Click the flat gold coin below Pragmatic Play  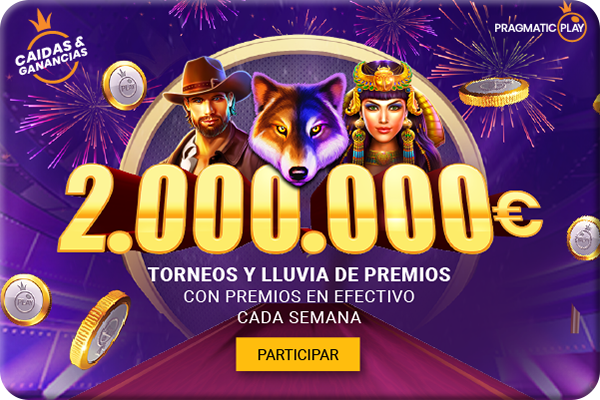point(494,91)
